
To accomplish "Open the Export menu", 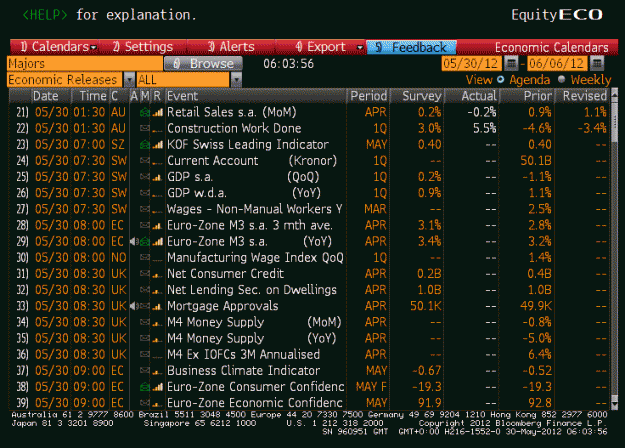I will (320, 47).
